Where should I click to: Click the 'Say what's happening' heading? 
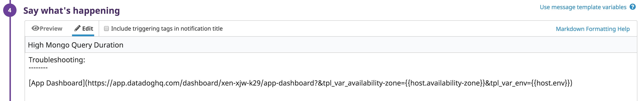71,11
